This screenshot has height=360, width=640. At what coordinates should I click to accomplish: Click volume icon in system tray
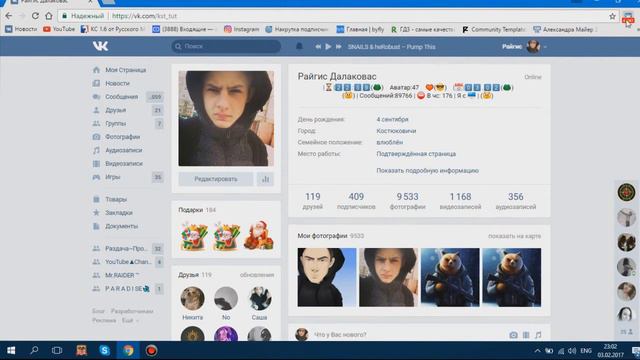[572, 351]
